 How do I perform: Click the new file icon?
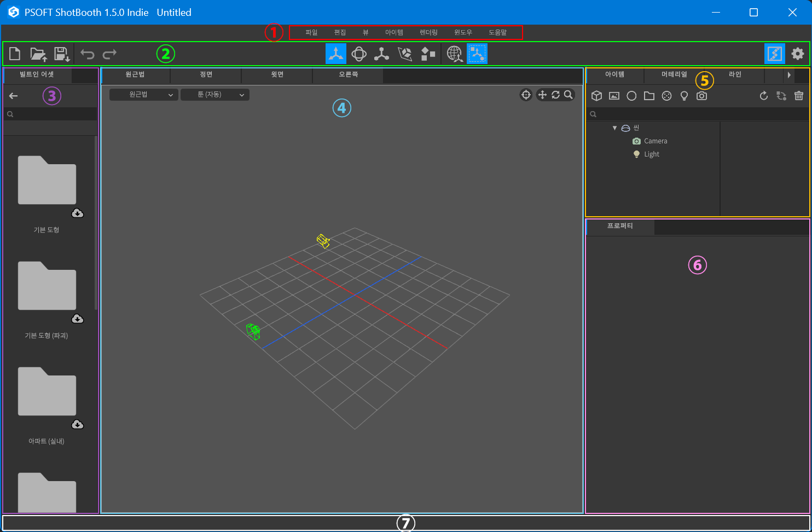(x=15, y=54)
